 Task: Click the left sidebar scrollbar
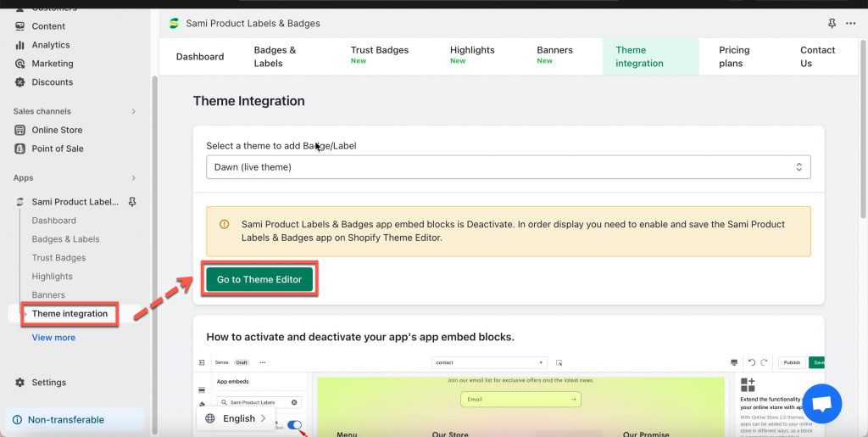coord(154,255)
